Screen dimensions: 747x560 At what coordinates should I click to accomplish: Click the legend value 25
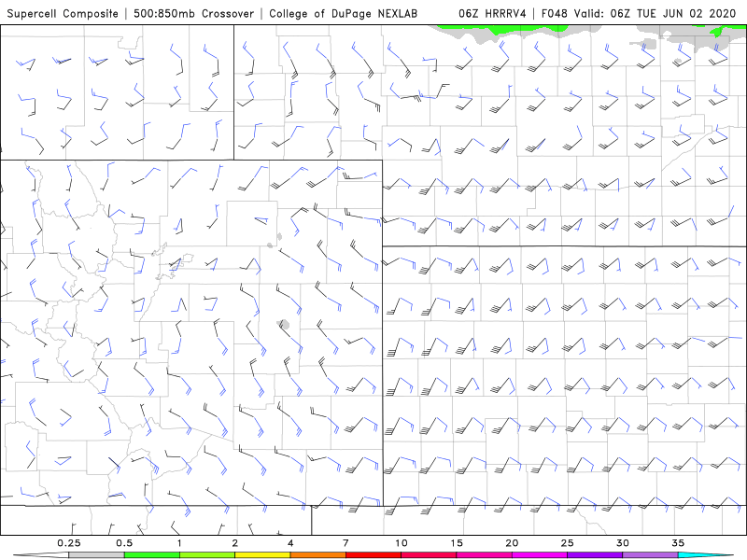click(x=568, y=543)
